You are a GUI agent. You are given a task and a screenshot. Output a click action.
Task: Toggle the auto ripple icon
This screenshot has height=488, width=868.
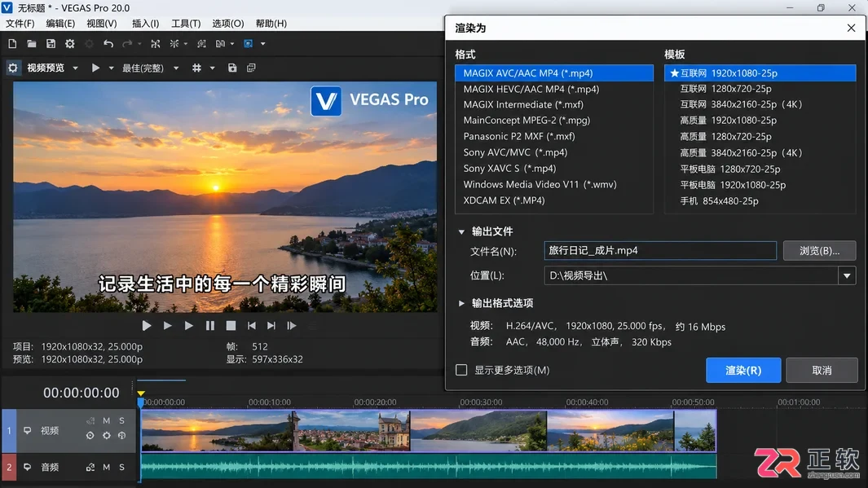pyautogui.click(x=174, y=44)
